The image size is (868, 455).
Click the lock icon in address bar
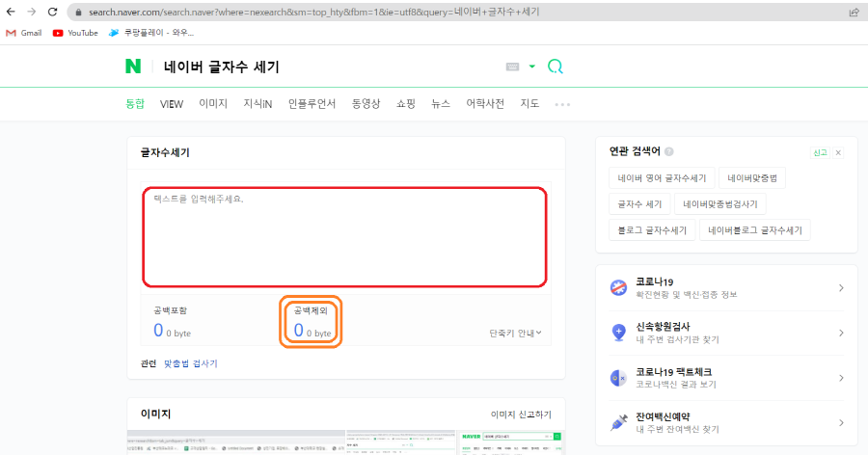click(x=79, y=13)
